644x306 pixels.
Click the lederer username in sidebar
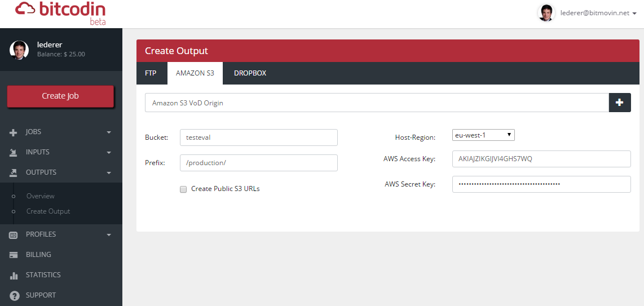[50, 45]
